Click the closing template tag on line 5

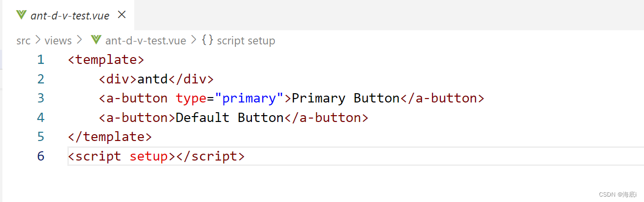pos(110,137)
